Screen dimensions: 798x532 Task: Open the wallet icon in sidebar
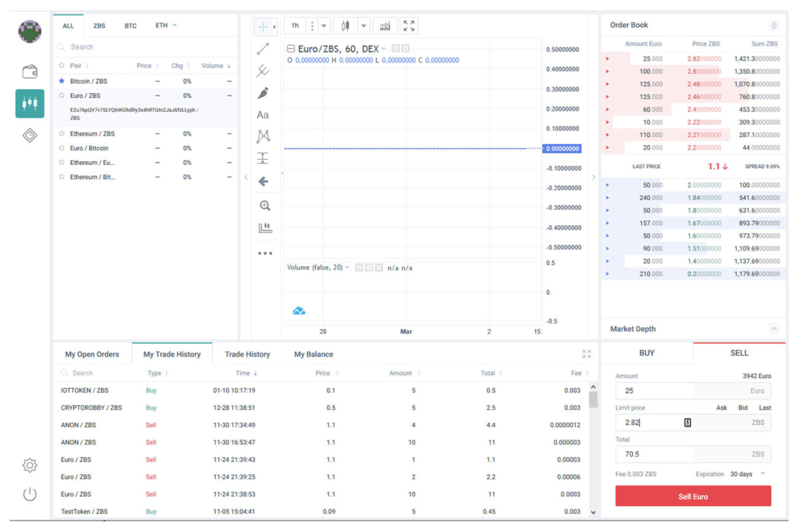[29, 72]
